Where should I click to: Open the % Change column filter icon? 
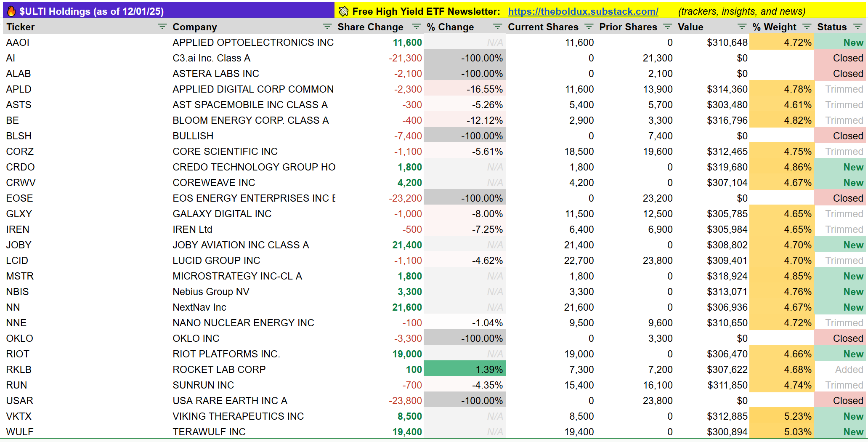pyautogui.click(x=497, y=27)
